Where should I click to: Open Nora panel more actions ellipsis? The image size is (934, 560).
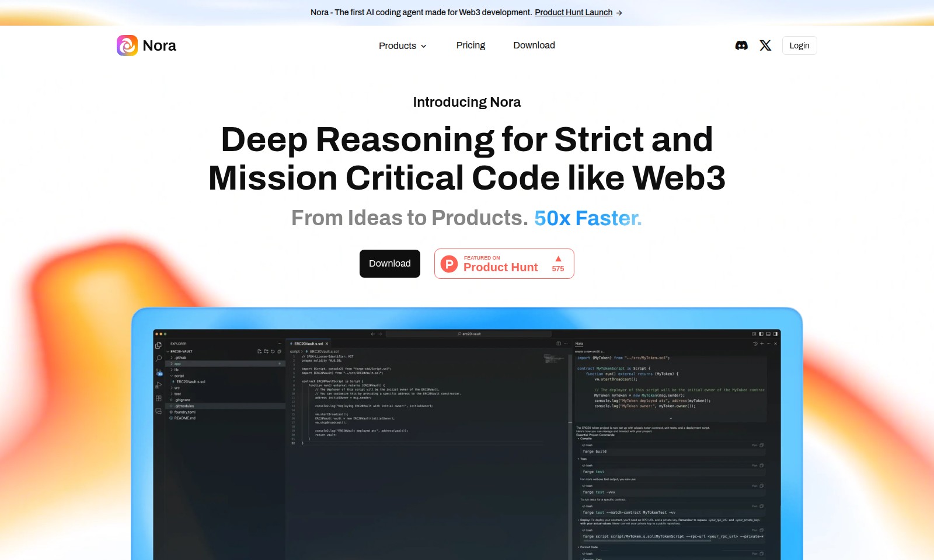pyautogui.click(x=768, y=344)
